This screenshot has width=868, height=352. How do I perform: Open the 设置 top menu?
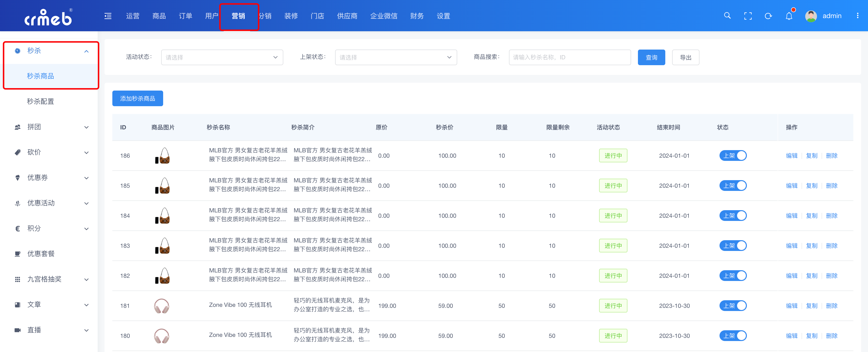pos(444,16)
